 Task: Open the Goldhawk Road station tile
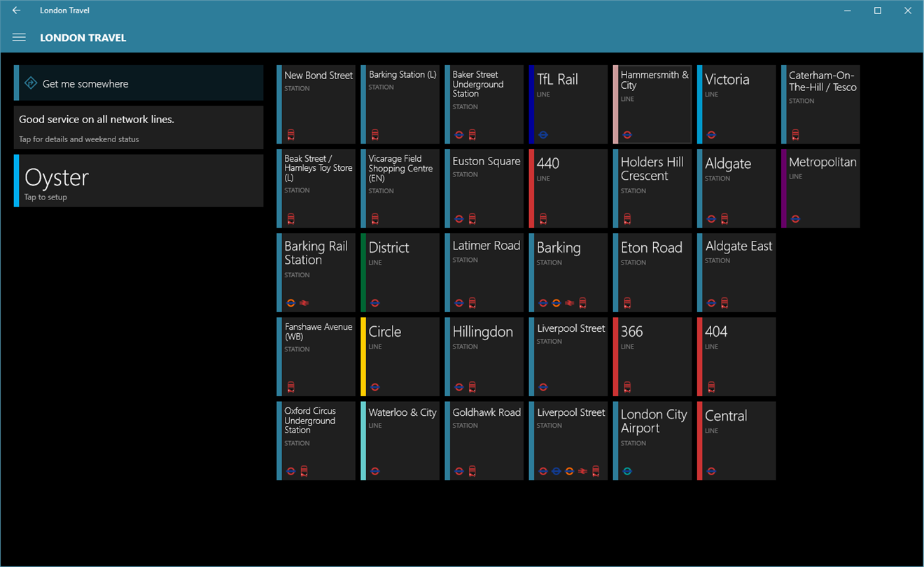(x=484, y=441)
